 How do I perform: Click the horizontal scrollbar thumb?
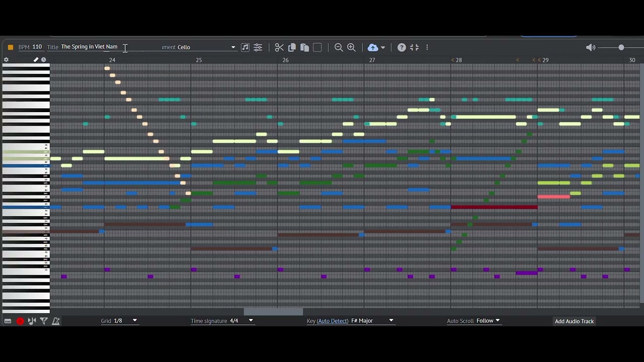[273, 312]
